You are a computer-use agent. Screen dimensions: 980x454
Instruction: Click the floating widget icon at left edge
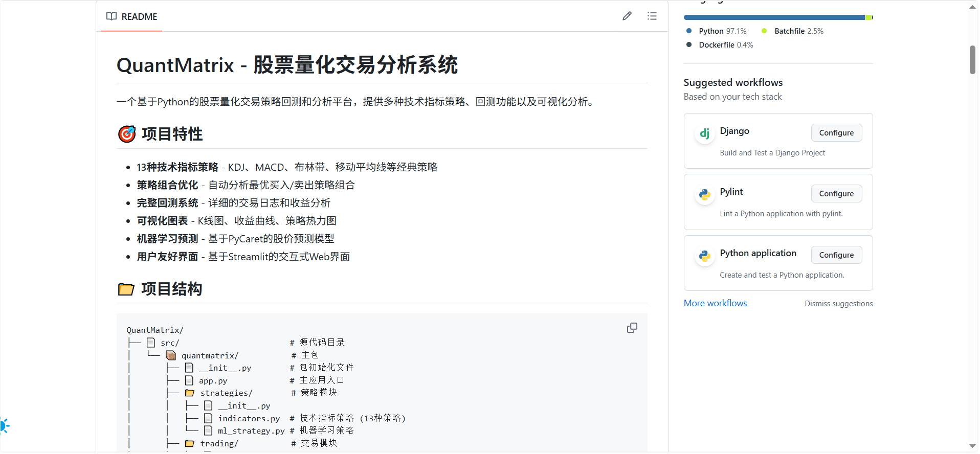tap(4, 425)
